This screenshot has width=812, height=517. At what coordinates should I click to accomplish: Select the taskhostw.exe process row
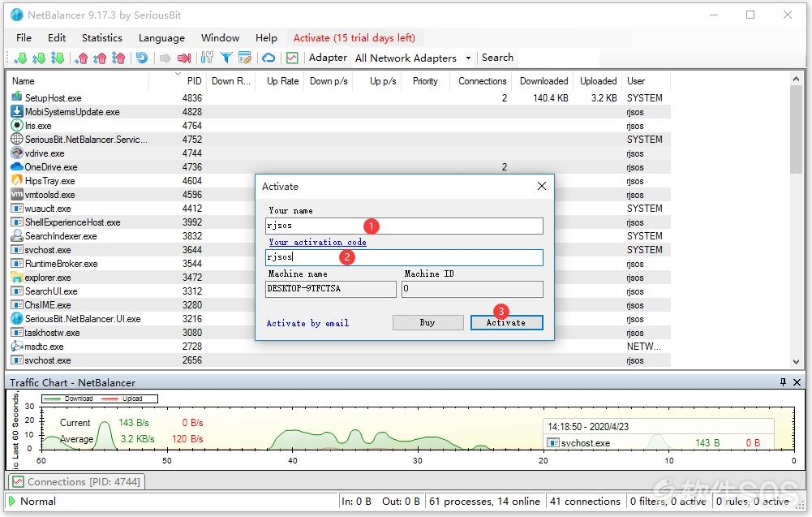coord(340,333)
